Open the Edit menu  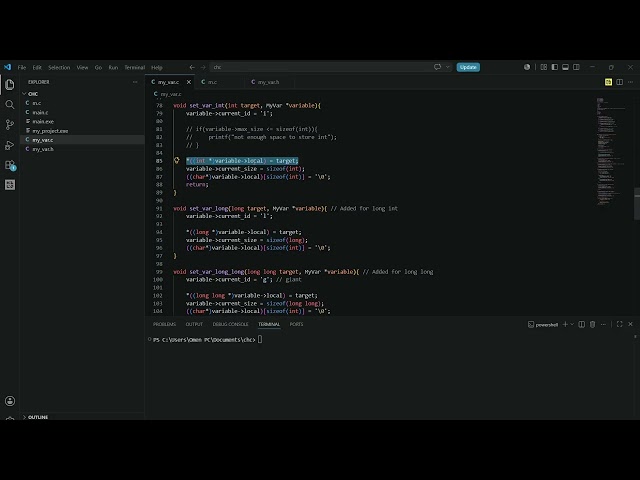click(x=37, y=67)
